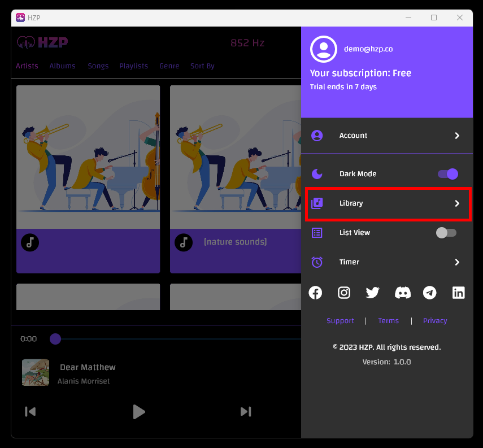Click the Dear Matthew album art thumbnail
Screen dimensions: 483x448
click(36, 372)
